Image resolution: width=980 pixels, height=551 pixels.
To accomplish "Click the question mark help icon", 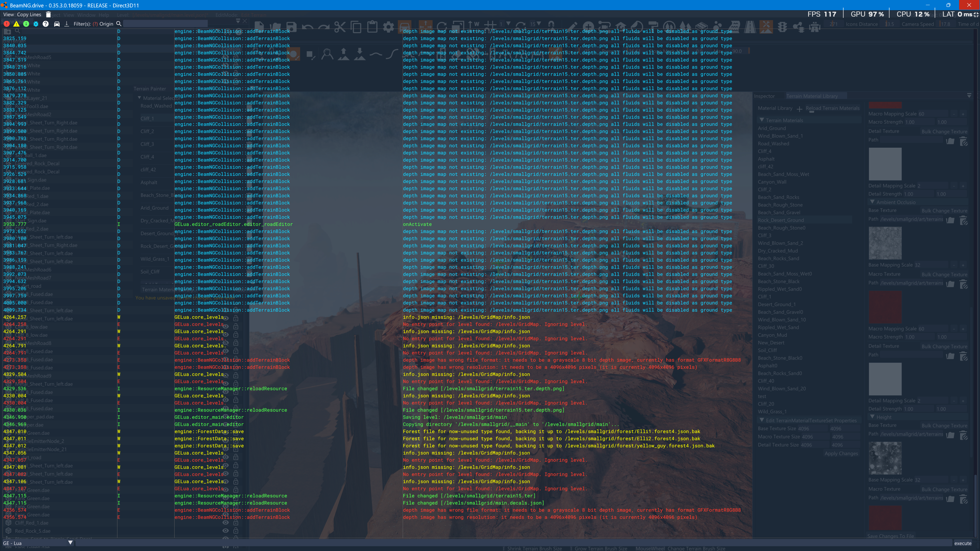I will click(x=46, y=23).
